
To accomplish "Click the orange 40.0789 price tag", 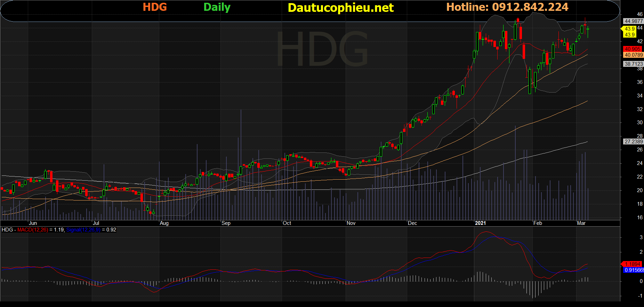I will [634, 55].
